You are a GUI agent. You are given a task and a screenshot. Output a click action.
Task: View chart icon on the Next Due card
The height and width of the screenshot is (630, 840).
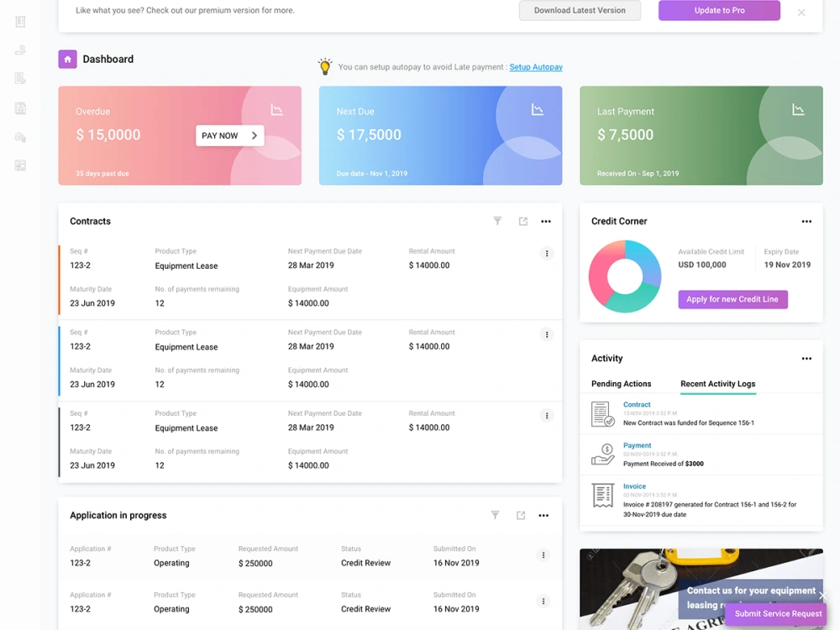click(x=538, y=110)
